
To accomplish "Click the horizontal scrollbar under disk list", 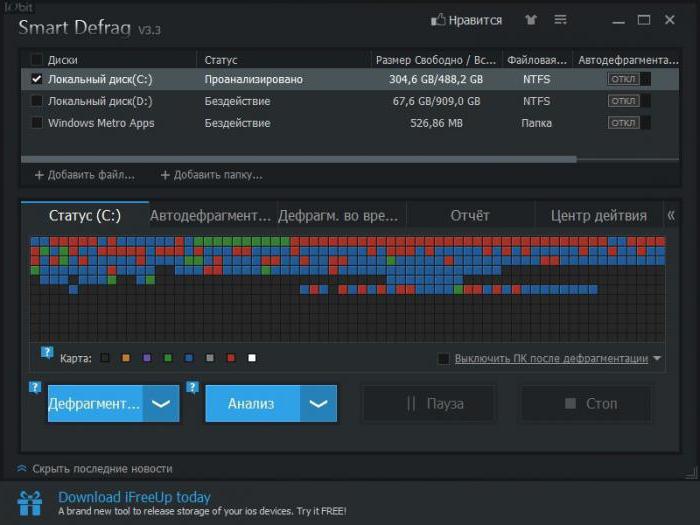I will point(299,159).
